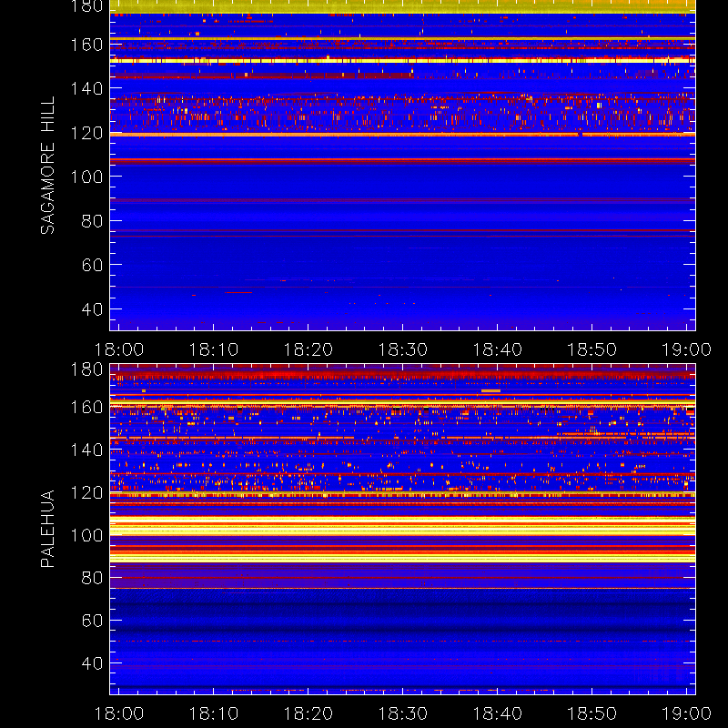Click the PALEHUA axis title
Viewport: 728px width, 728px height.
point(48,529)
